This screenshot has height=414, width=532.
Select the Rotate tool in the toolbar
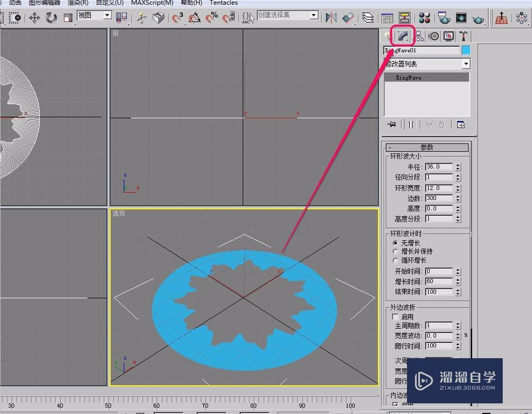(x=50, y=18)
